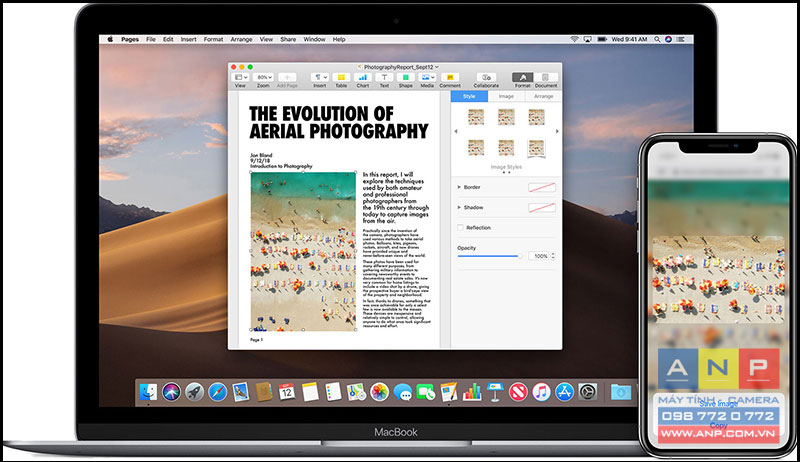Open Launchpad rocket icon in Dock

point(194,392)
